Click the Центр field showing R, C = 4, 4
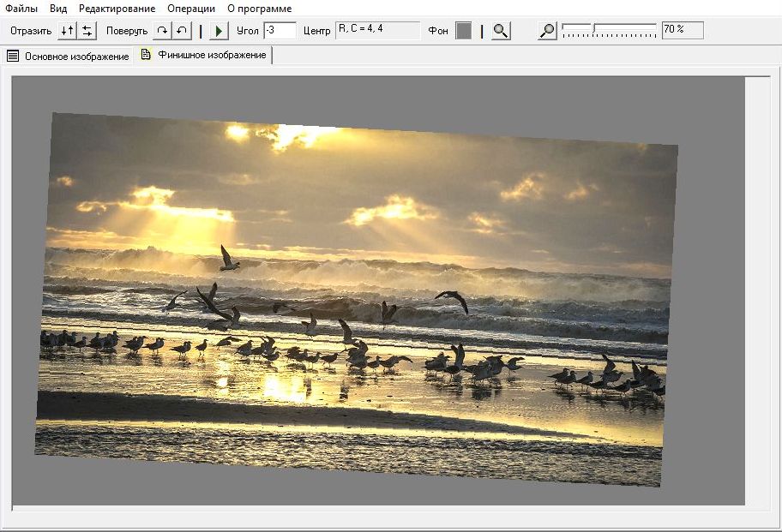Viewport: 782px width, 532px height. (x=377, y=31)
